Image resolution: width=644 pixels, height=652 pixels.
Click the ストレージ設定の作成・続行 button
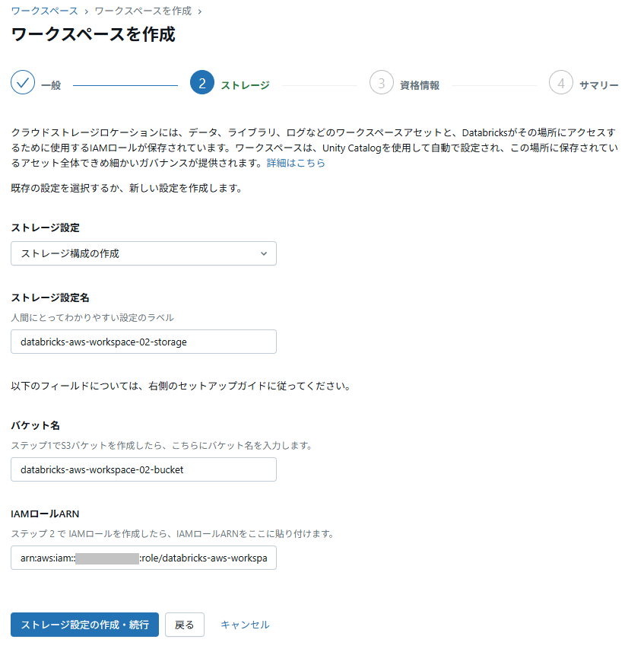click(x=84, y=625)
